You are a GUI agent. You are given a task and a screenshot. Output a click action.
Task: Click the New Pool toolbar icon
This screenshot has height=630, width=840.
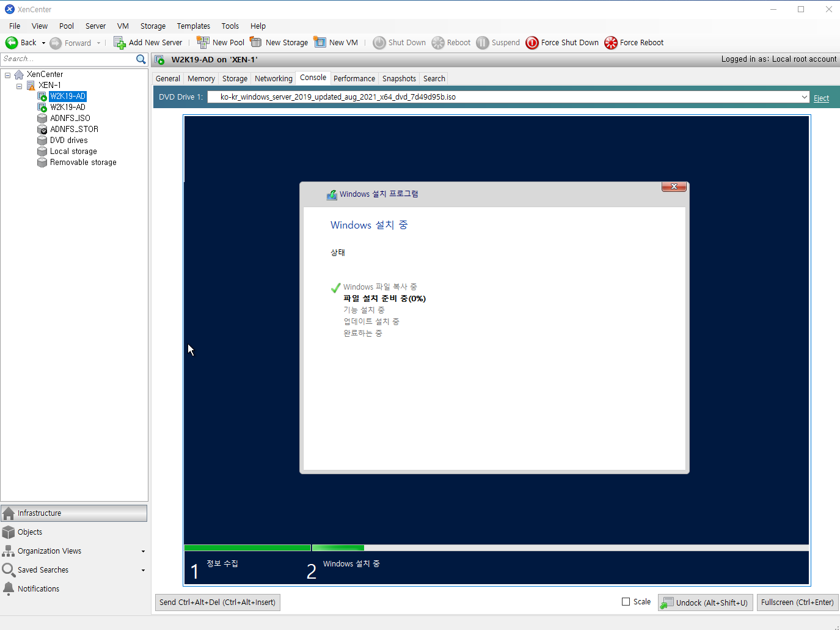pos(203,42)
